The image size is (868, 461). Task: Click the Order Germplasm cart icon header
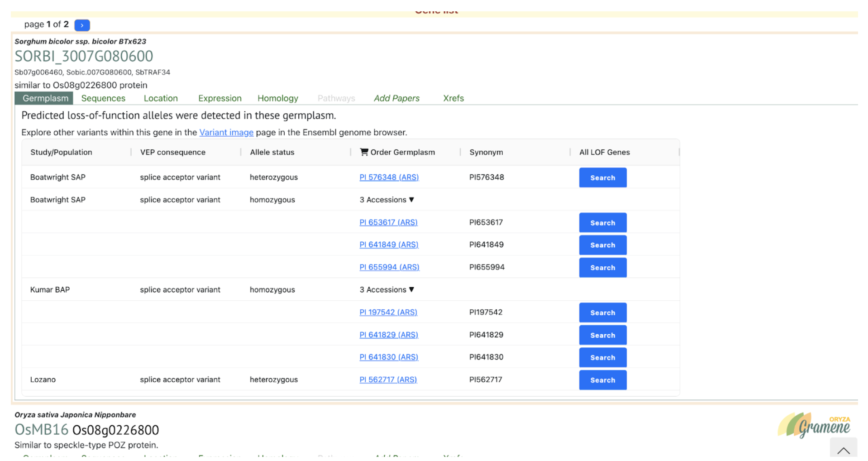click(364, 152)
